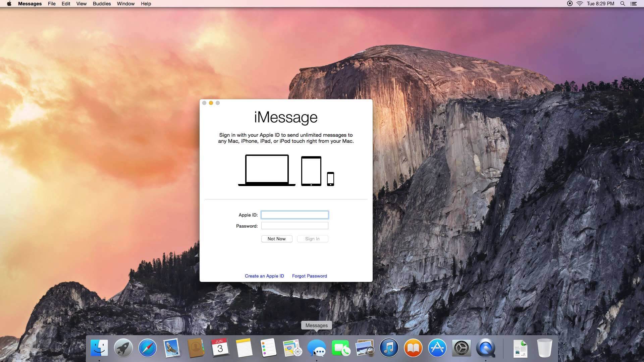Open iBooks from the dock
644x362 pixels.
(x=413, y=348)
